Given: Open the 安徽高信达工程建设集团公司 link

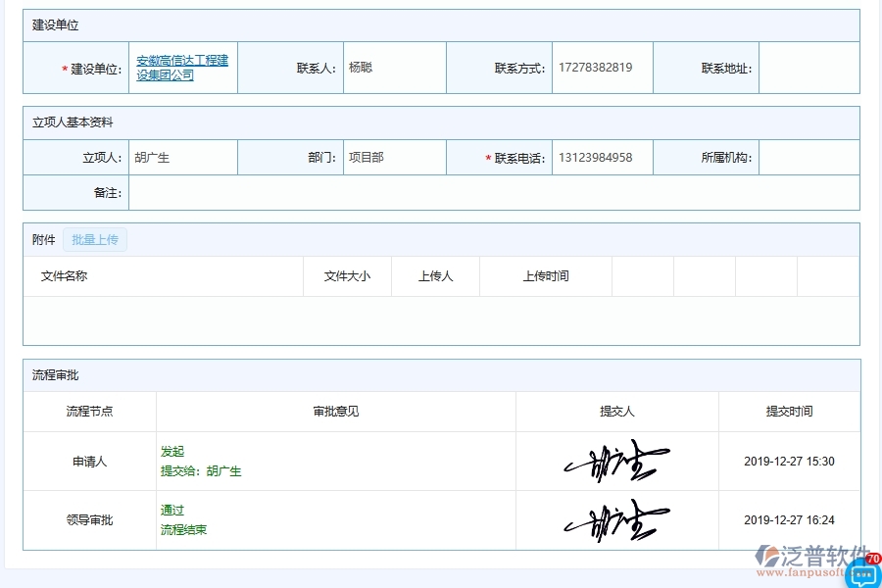Looking at the screenshot, I should coord(182,67).
